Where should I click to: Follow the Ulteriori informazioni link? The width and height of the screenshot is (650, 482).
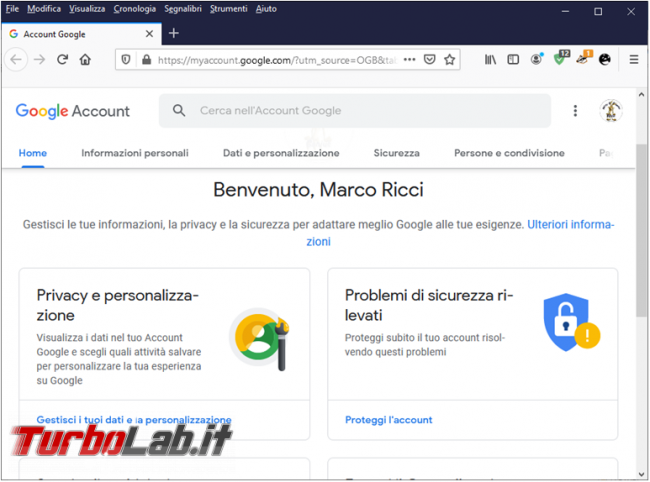570,224
